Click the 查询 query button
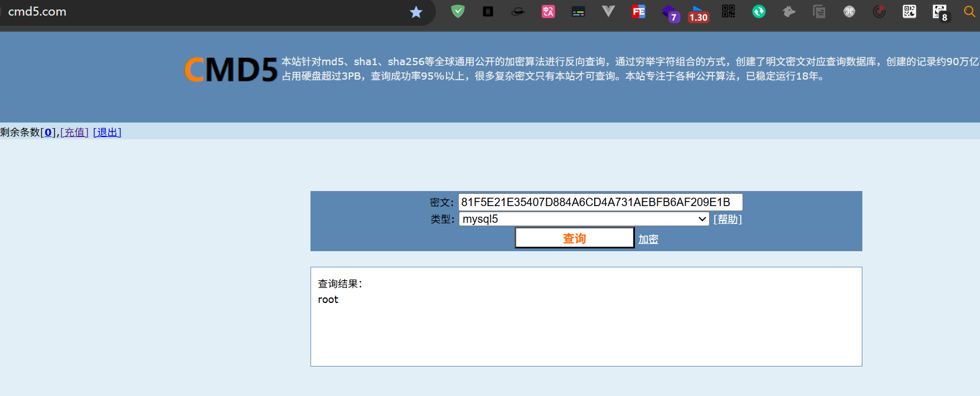980x396 pixels. tap(574, 238)
